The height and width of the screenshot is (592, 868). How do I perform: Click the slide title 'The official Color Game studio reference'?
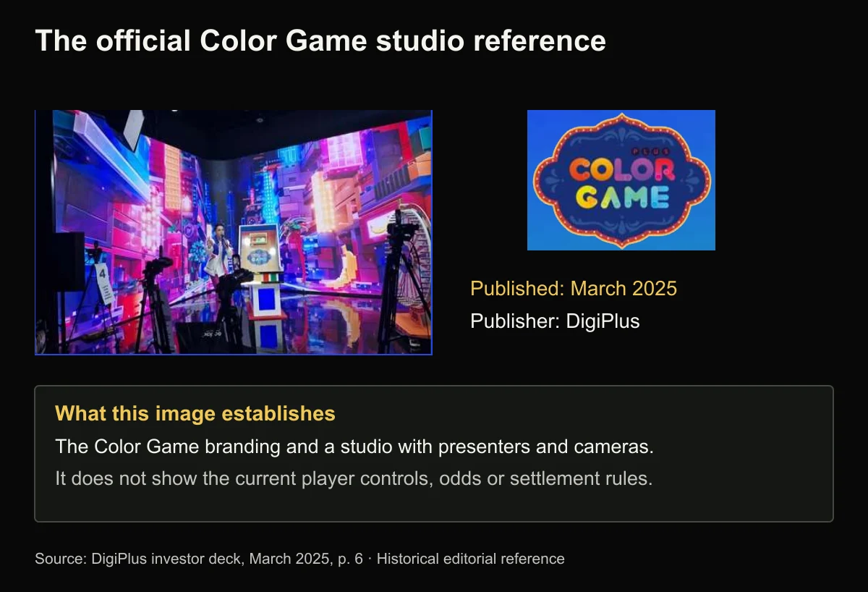[320, 41]
